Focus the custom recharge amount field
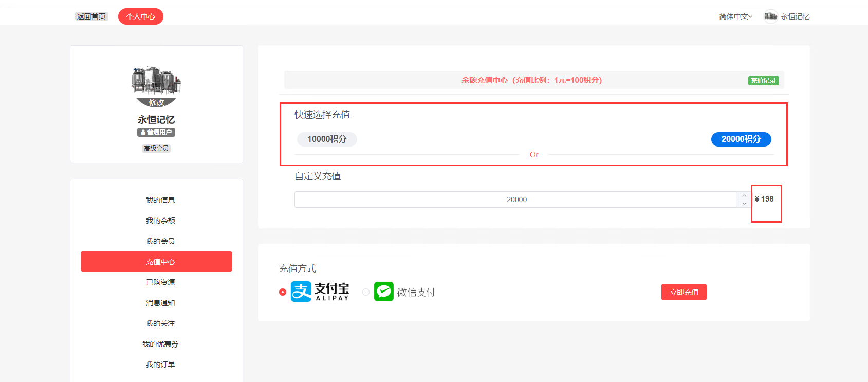 [x=515, y=199]
